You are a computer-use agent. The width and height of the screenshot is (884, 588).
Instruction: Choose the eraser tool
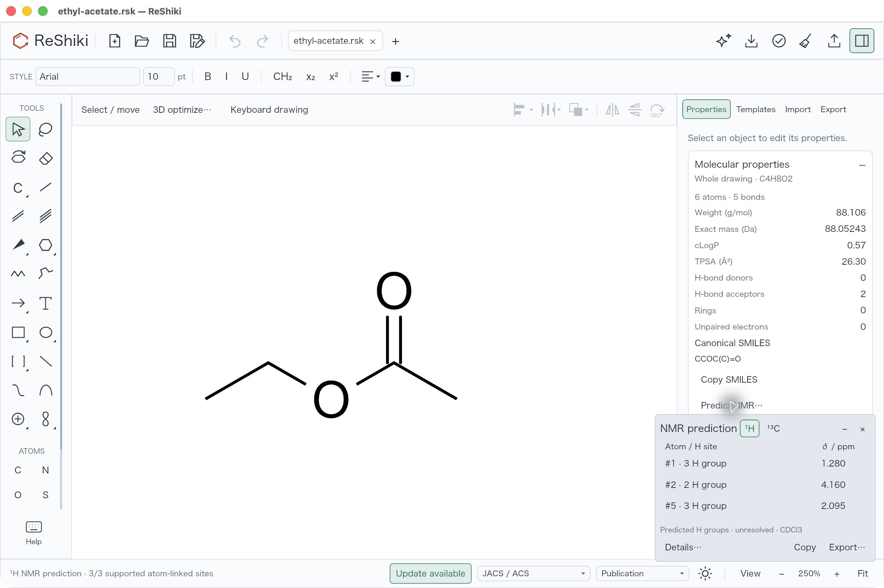[45, 158]
